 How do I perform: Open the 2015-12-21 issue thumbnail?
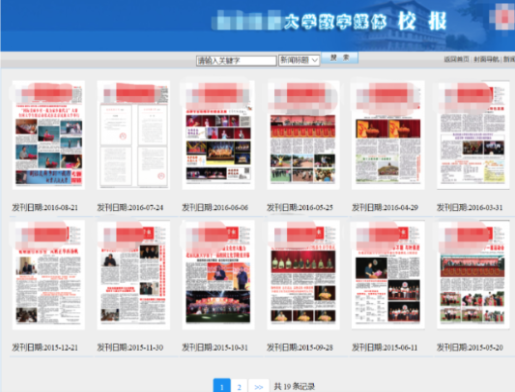click(x=48, y=275)
